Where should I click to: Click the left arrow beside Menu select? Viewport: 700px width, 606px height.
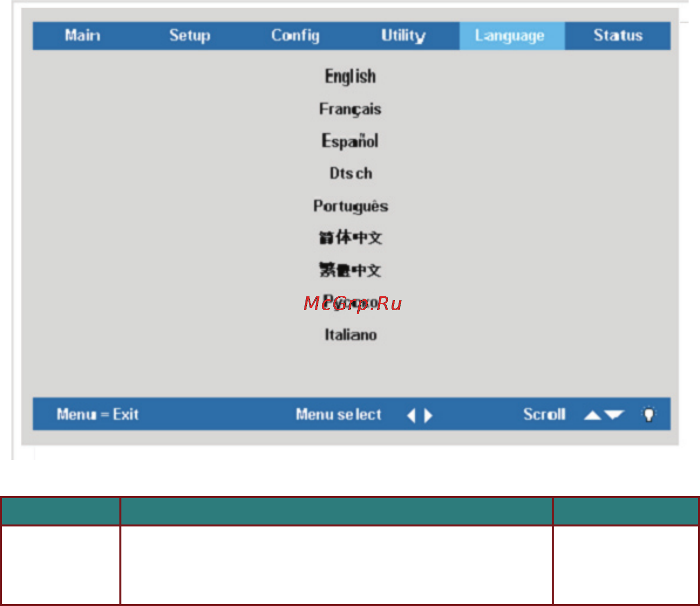(x=411, y=415)
